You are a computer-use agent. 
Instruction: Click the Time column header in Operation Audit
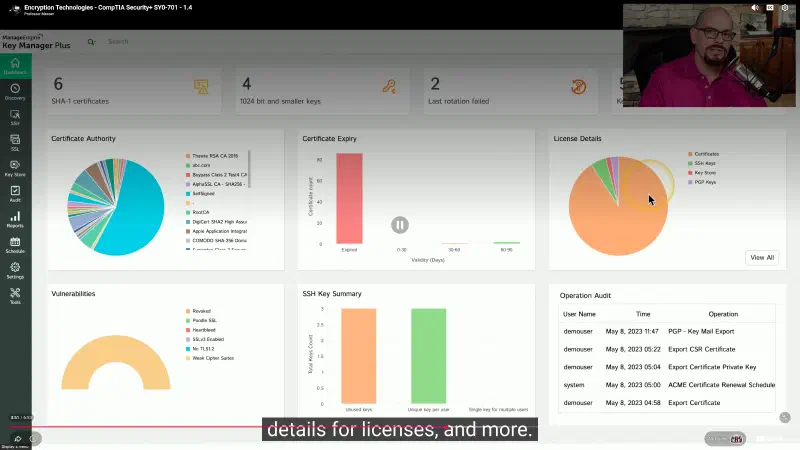[x=643, y=314]
